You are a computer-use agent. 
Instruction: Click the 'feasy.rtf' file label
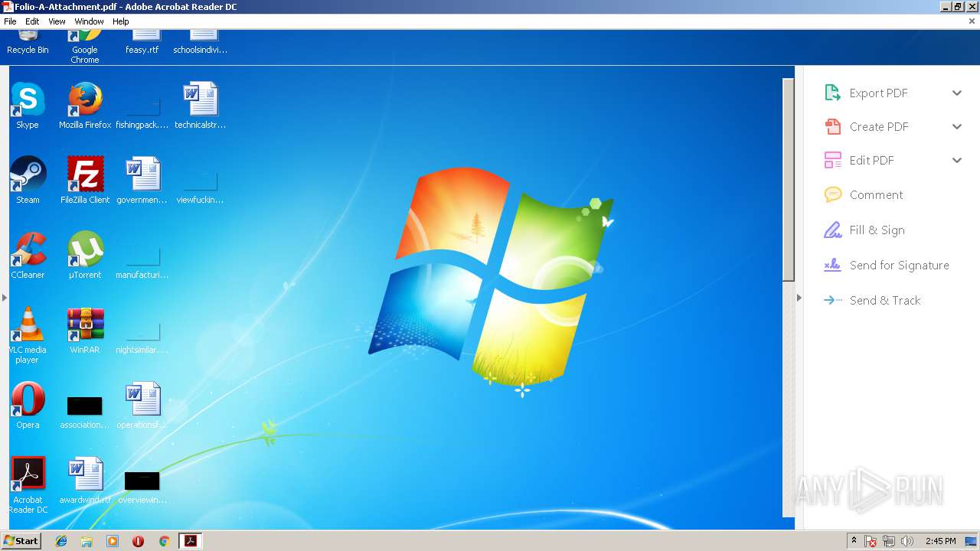click(142, 50)
